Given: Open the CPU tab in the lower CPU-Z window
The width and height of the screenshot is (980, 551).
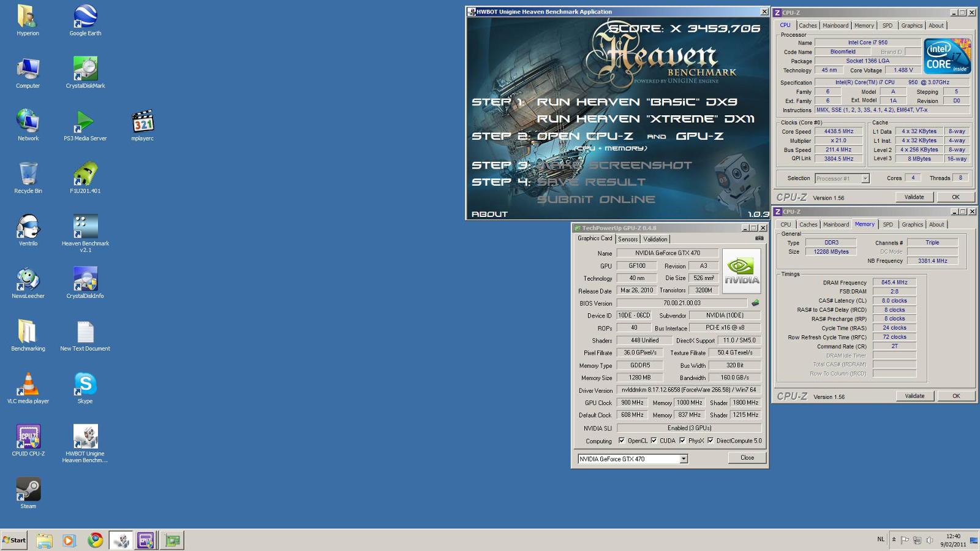Looking at the screenshot, I should click(x=786, y=225).
